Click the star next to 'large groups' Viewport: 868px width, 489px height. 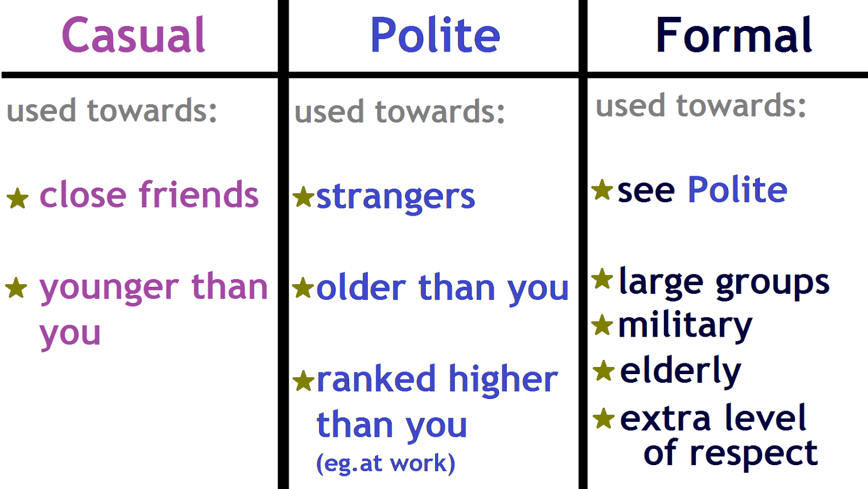tap(602, 279)
